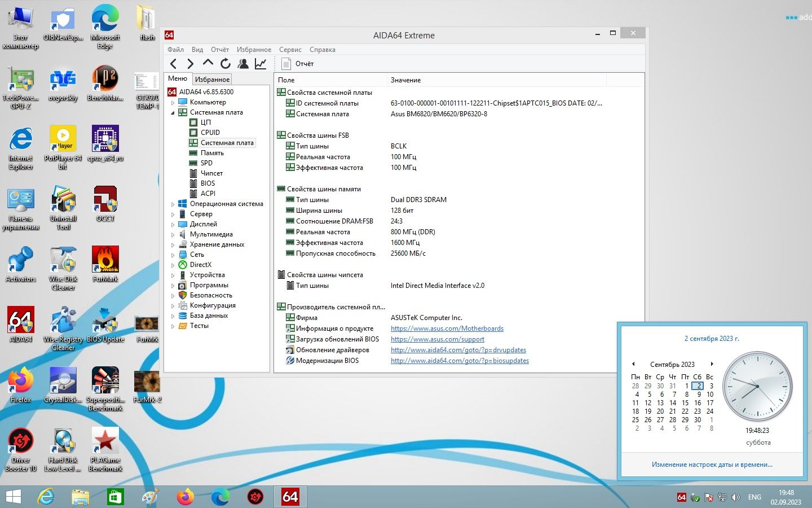
Task: Open the asus.com/Motherboards product link
Action: [x=447, y=329]
